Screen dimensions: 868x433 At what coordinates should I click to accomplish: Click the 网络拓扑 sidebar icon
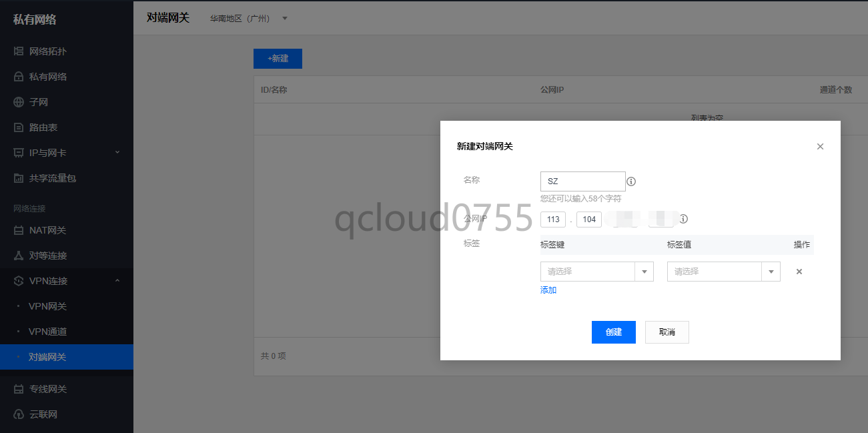19,51
